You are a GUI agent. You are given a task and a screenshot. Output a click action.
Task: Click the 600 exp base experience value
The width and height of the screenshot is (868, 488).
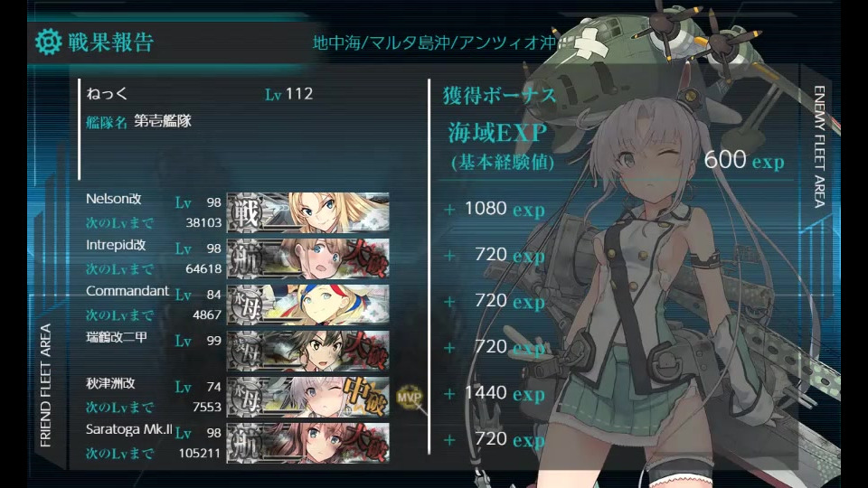[744, 160]
